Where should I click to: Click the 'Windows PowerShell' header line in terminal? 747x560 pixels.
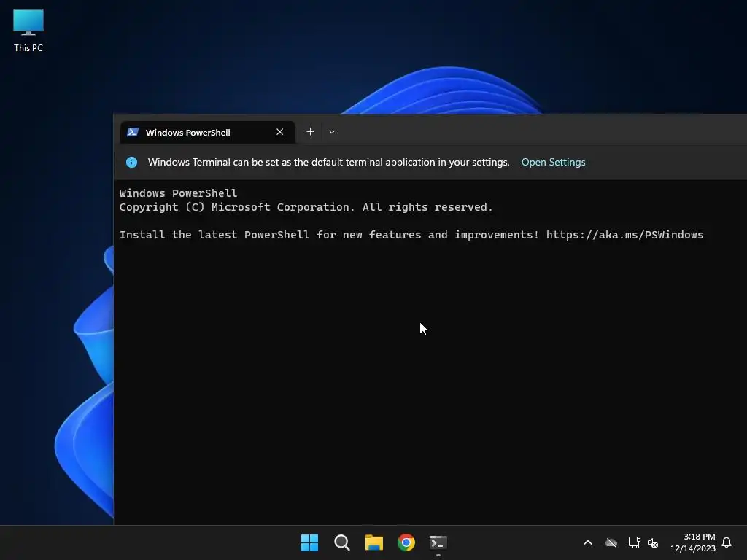[178, 192]
